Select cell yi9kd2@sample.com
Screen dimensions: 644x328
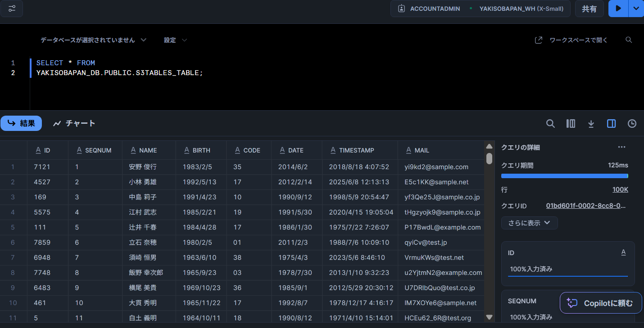click(x=441, y=167)
